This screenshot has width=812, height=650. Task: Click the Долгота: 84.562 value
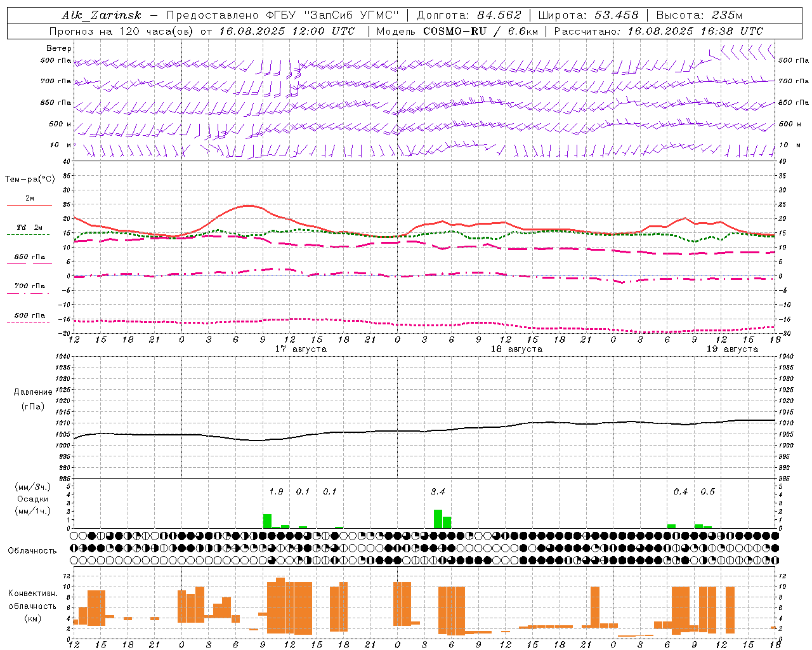pyautogui.click(x=469, y=15)
